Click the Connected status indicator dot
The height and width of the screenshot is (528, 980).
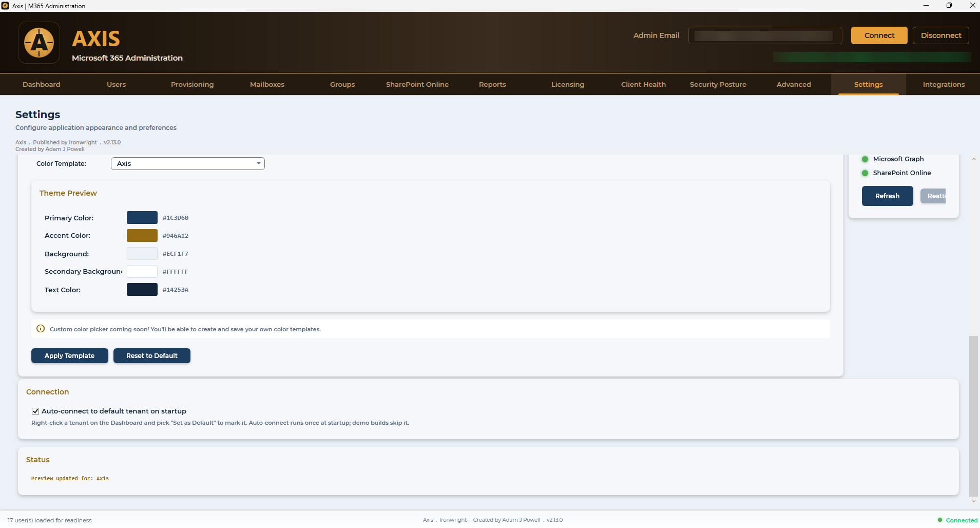pyautogui.click(x=940, y=520)
